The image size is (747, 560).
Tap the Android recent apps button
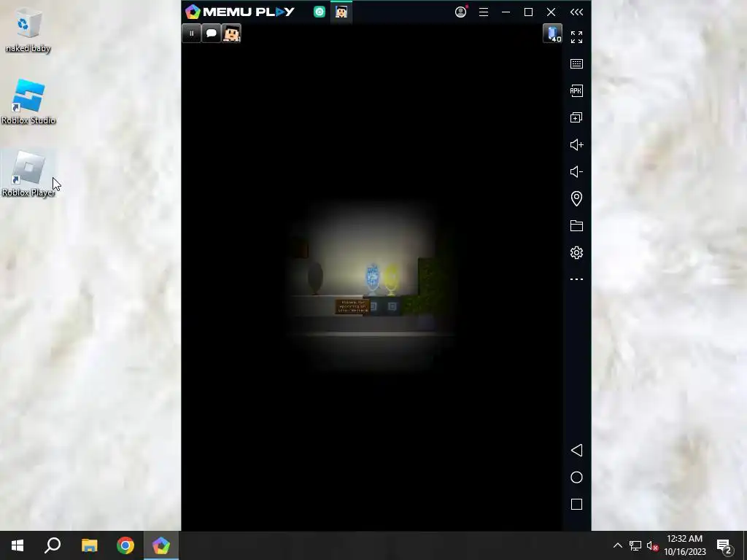pyautogui.click(x=576, y=505)
